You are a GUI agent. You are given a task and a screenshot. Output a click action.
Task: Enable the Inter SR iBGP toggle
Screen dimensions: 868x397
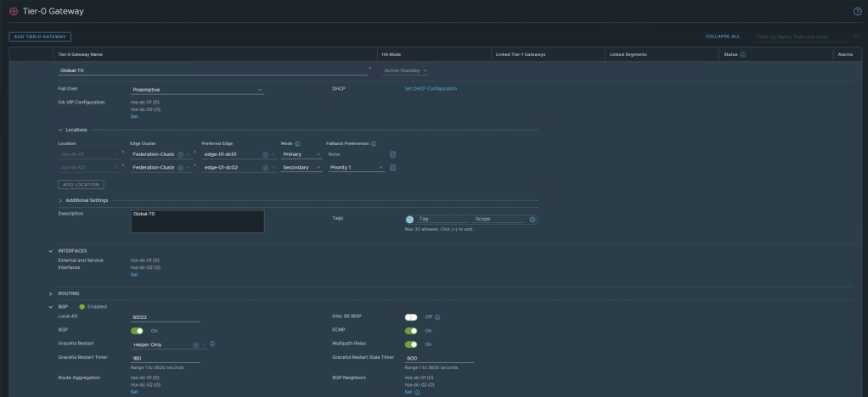point(411,317)
